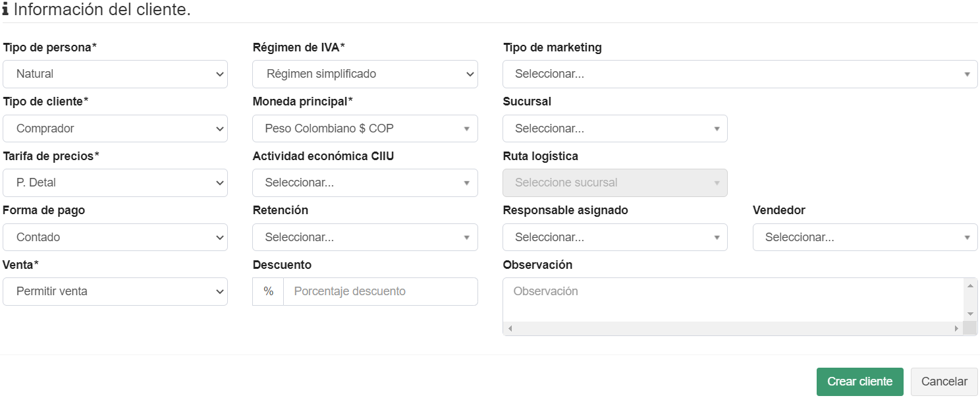Open the Vendedor dropdown

click(x=865, y=237)
